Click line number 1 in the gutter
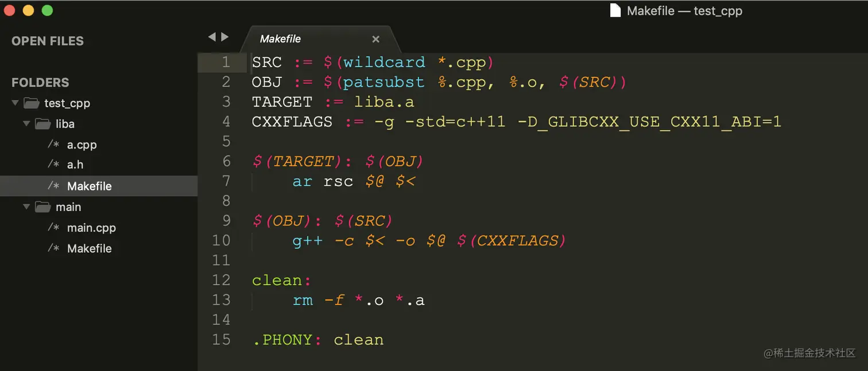The image size is (868, 371). coord(226,62)
